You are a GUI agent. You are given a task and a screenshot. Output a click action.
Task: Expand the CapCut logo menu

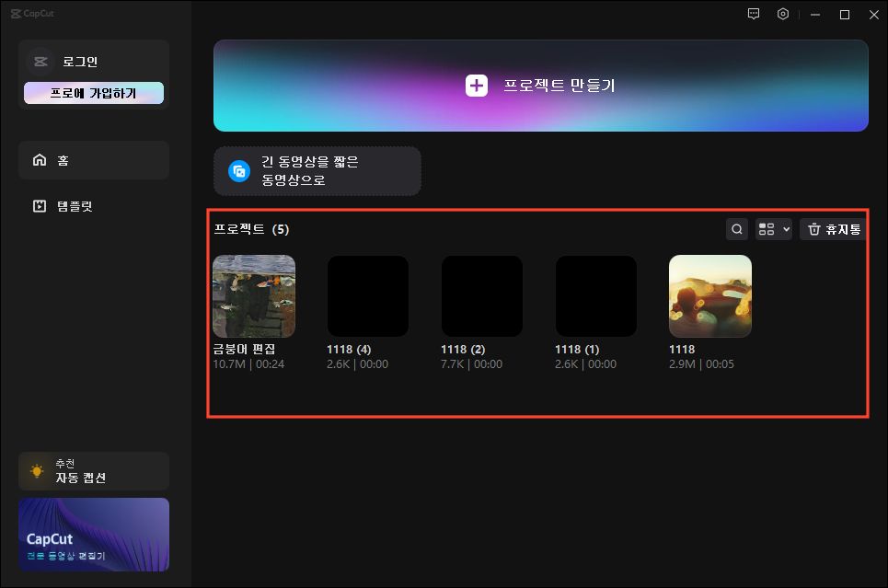click(33, 13)
